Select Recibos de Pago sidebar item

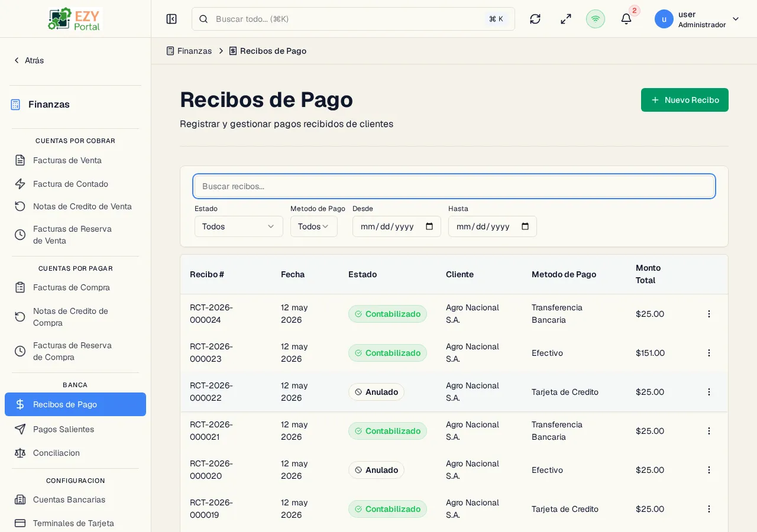click(75, 404)
